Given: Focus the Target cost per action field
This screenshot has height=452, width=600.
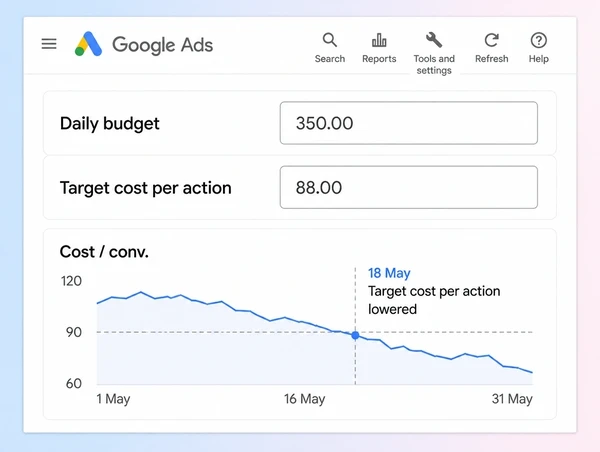Looking at the screenshot, I should pyautogui.click(x=409, y=187).
